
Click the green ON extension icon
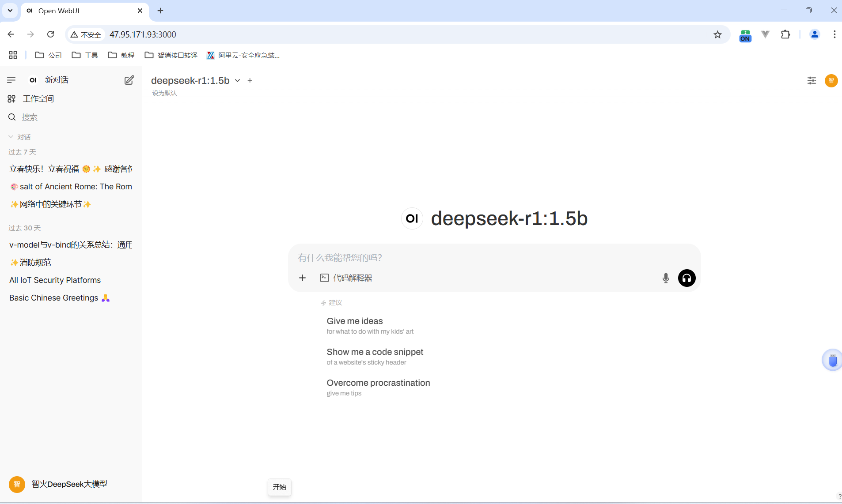[745, 35]
